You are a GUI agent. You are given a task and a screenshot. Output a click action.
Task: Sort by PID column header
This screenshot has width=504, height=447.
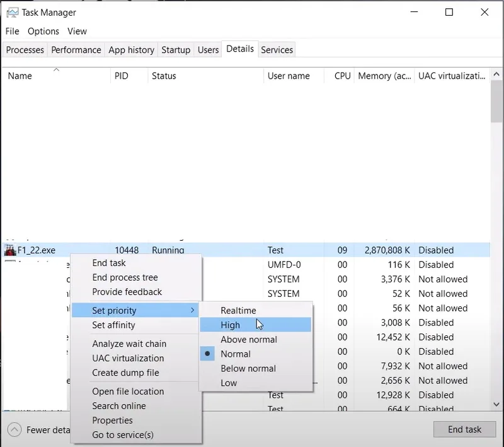[129, 76]
